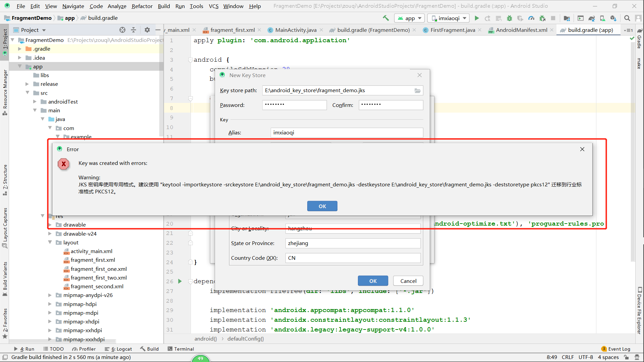Click the 4 spaces indent indicator
The height and width of the screenshot is (362, 644).
(608, 357)
